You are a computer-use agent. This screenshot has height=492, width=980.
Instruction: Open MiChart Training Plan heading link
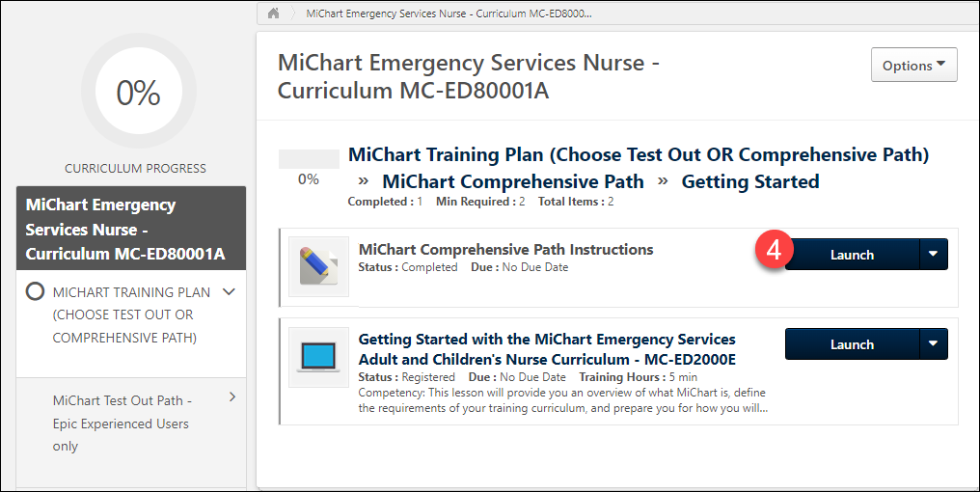point(638,154)
